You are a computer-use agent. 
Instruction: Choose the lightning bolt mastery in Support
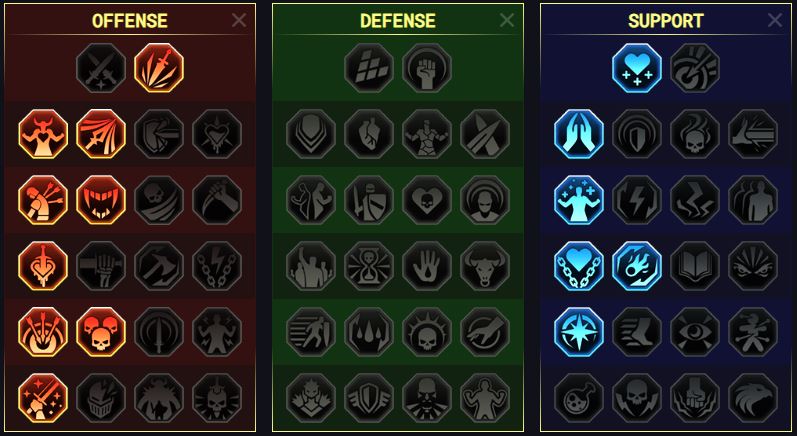(x=637, y=200)
